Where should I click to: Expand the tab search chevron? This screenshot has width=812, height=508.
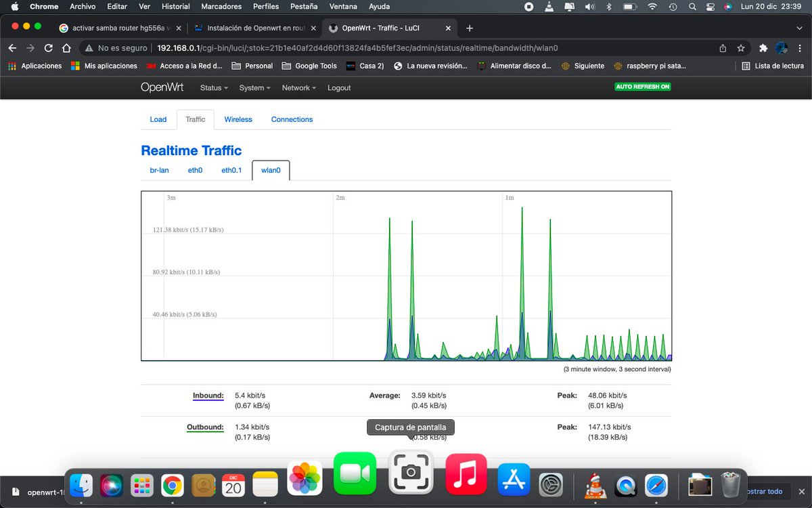click(799, 28)
